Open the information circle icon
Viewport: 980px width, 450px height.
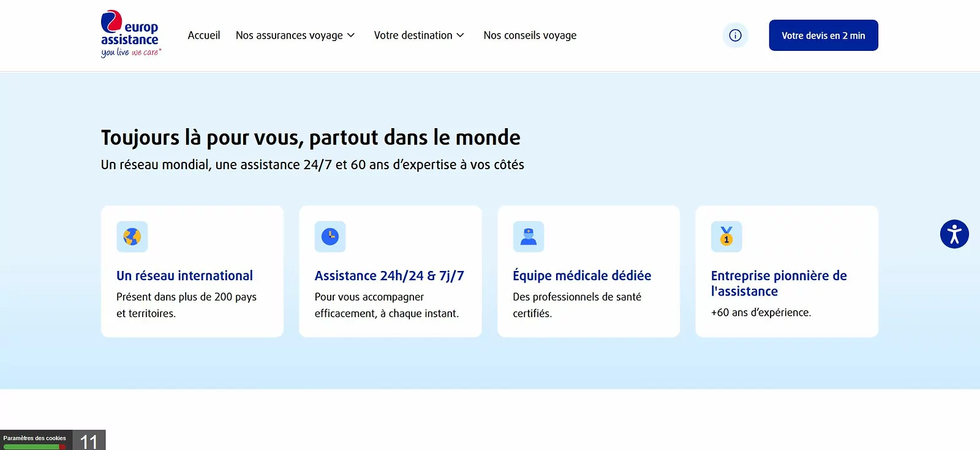click(735, 36)
